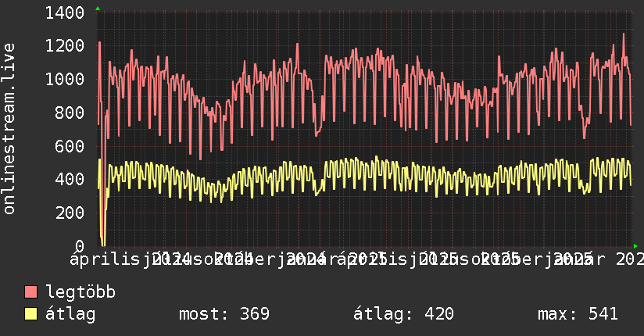Click the 'max: 541' statistic
This screenshot has height=336, width=644.
coord(578,314)
